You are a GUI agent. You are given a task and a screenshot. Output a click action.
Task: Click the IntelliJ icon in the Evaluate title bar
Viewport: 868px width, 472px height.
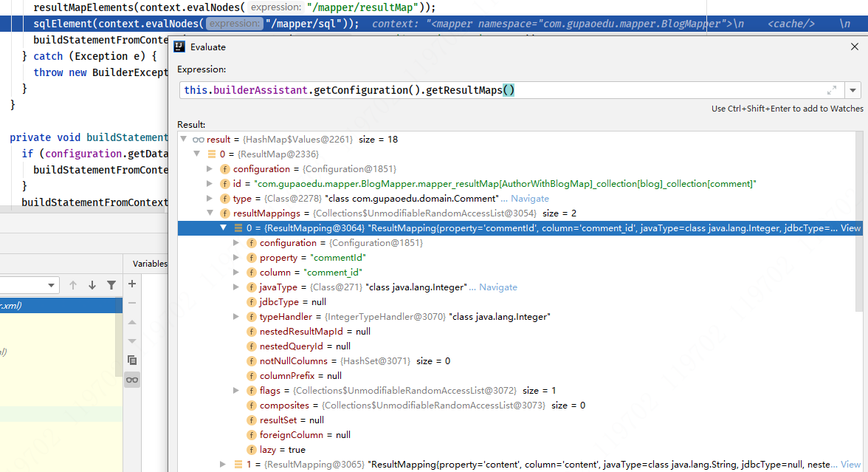(179, 47)
